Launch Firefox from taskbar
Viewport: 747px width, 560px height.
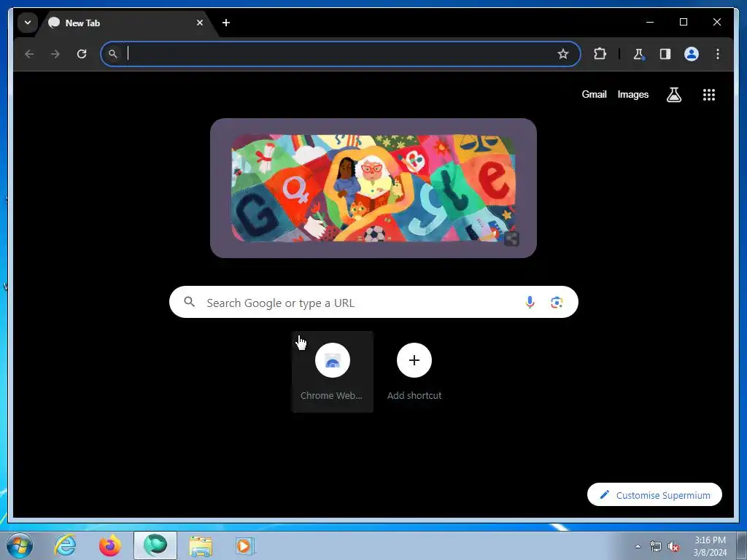[x=110, y=545]
